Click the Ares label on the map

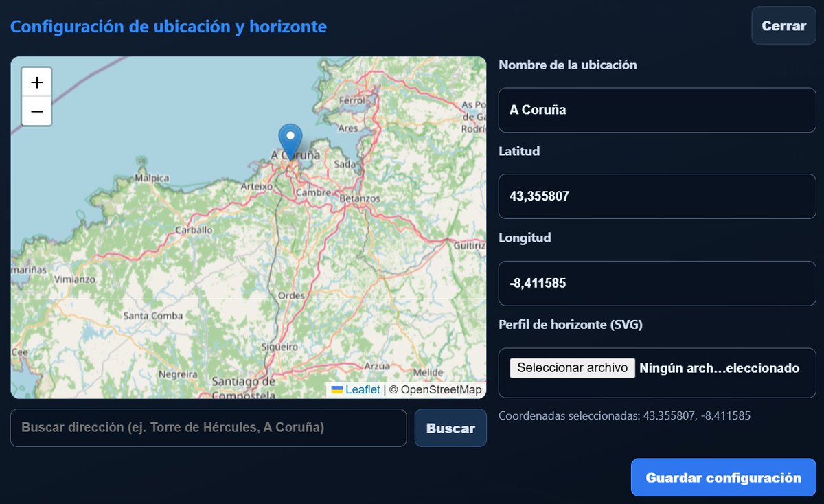click(348, 128)
